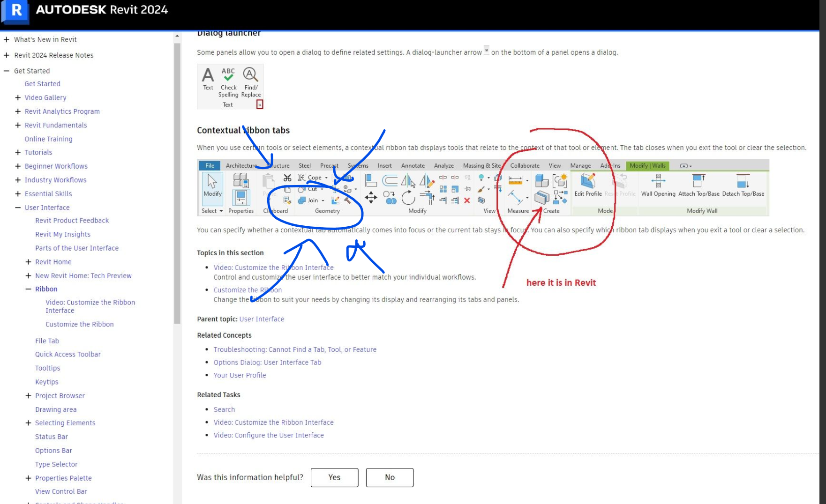The image size is (826, 504).
Task: Switch to the Modify | Walls contextual tab
Action: tap(647, 165)
